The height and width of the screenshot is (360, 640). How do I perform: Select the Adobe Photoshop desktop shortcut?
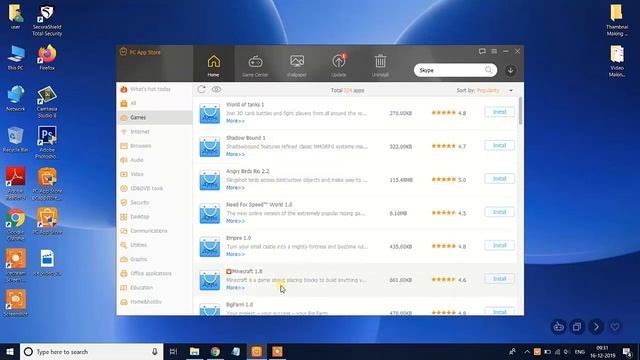point(47,142)
